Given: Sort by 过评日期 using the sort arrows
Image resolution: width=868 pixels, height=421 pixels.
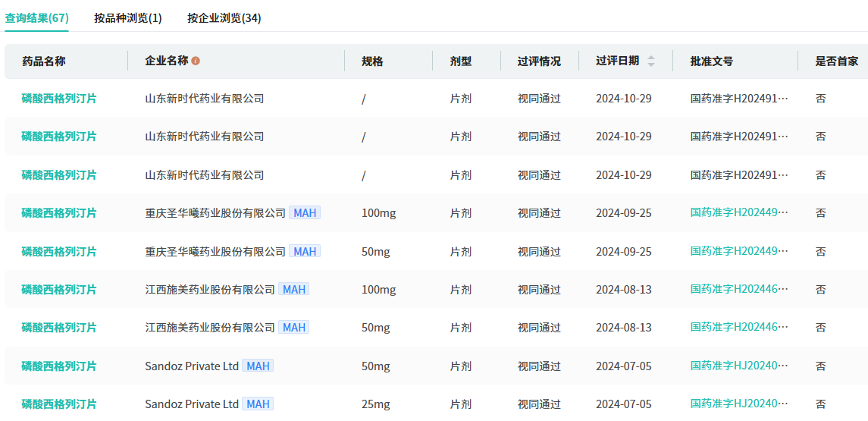Looking at the screenshot, I should coord(650,61).
